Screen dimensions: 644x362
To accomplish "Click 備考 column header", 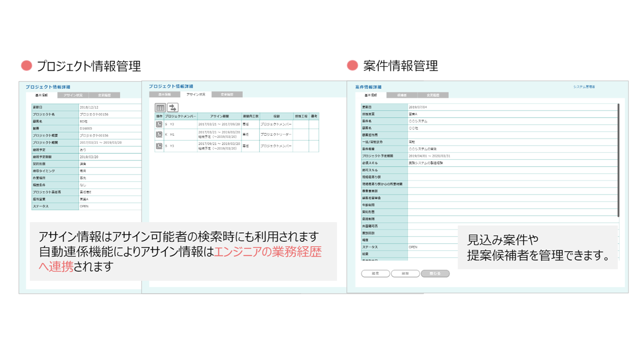I will pyautogui.click(x=314, y=116).
